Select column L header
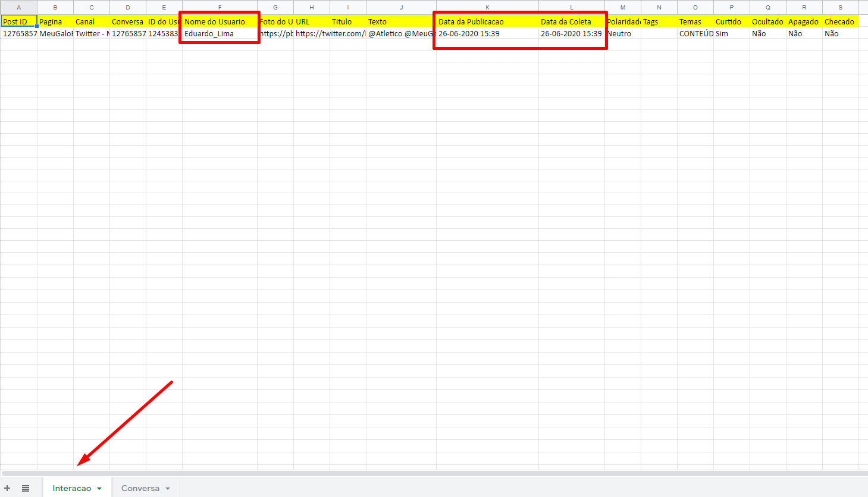The image size is (868, 497). (572, 7)
